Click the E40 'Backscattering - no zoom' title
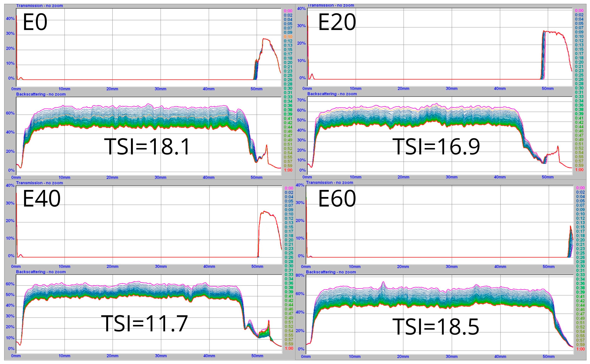The height and width of the screenshot is (364, 590). pos(41,272)
